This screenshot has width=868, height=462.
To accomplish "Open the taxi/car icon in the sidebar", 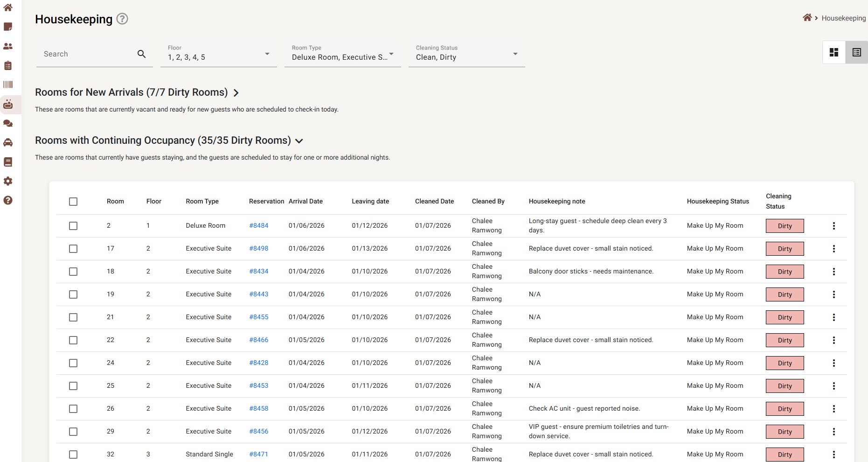I will coord(8,143).
